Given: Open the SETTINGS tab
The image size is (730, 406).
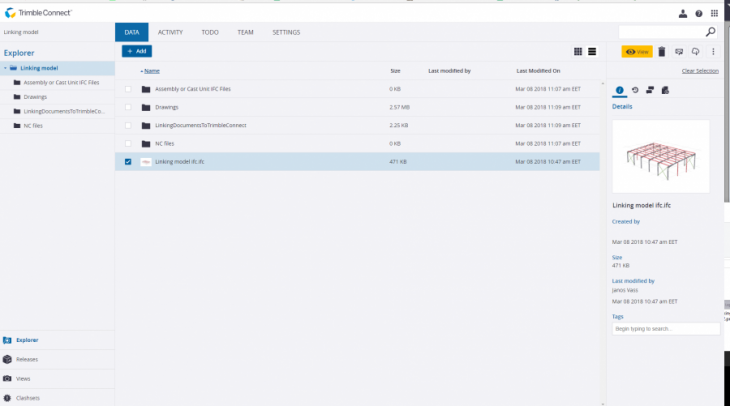Looking at the screenshot, I should click(x=286, y=32).
